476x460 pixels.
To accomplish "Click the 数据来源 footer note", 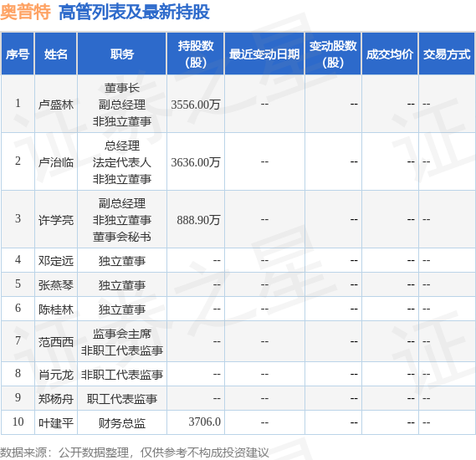I will 135,452.
